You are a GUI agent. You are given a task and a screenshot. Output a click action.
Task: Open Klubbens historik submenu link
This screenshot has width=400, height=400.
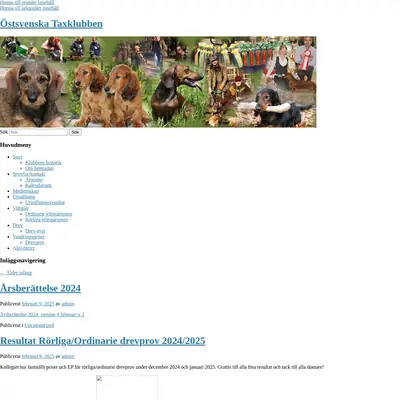[43, 163]
